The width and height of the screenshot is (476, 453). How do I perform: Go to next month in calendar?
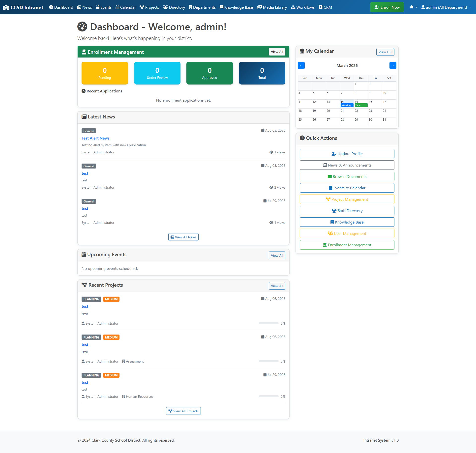(x=393, y=66)
